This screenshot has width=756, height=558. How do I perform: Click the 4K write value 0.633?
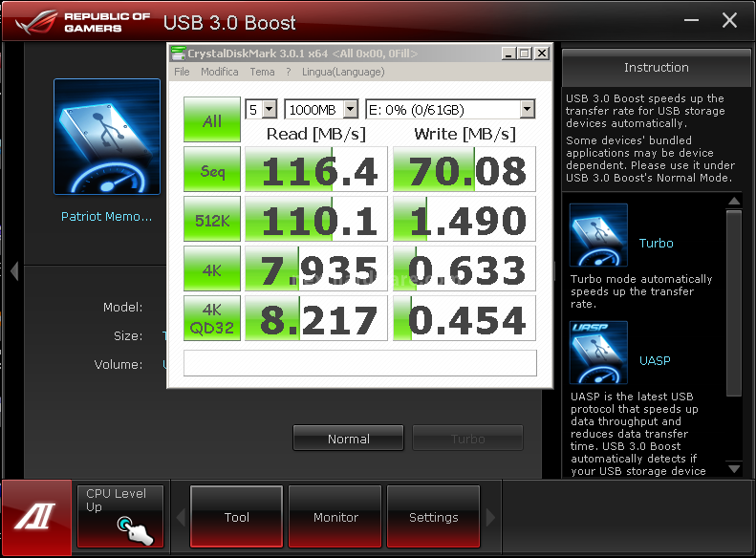[464, 268]
